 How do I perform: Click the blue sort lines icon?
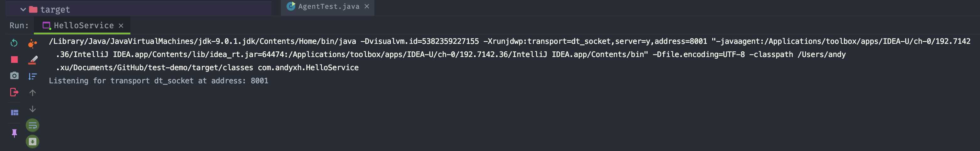32,76
